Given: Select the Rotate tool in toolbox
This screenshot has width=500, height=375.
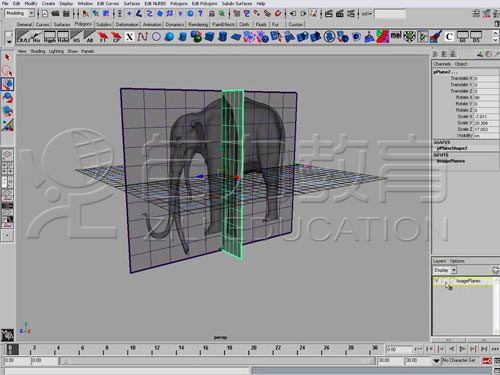Looking at the screenshot, I should 7,97.
